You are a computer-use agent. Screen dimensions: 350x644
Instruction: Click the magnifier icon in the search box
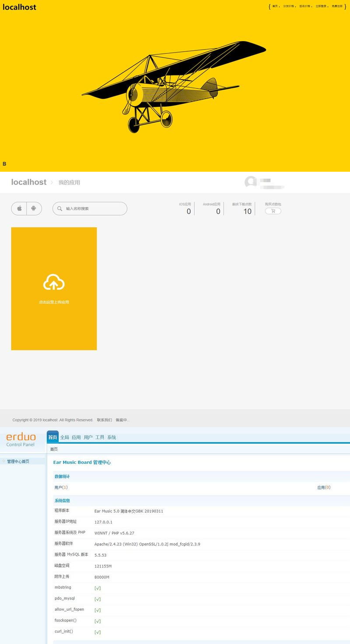coord(59,209)
